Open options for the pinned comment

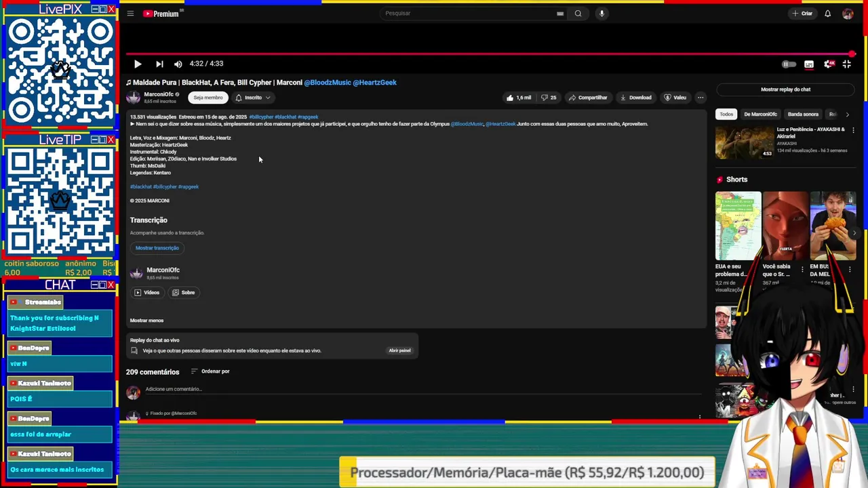[x=700, y=416]
